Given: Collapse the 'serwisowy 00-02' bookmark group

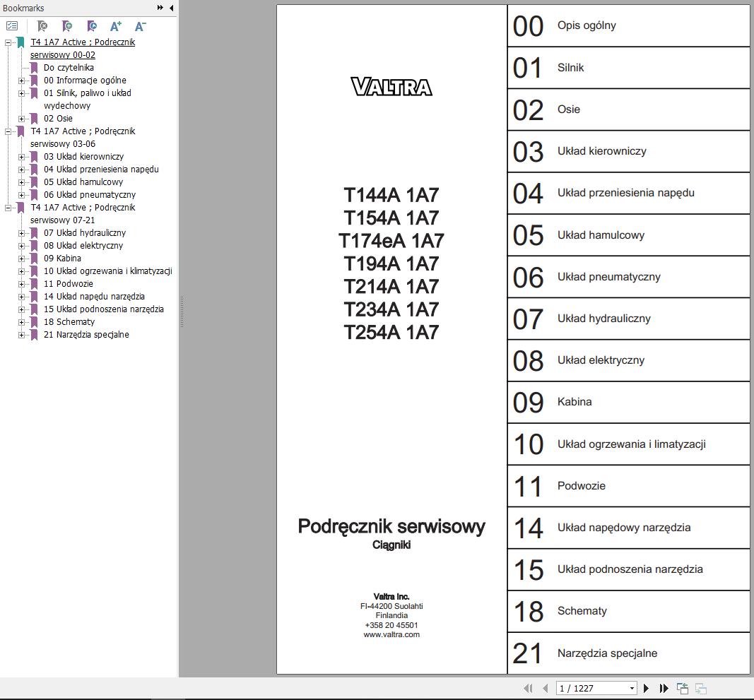Looking at the screenshot, I should pyautogui.click(x=8, y=42).
